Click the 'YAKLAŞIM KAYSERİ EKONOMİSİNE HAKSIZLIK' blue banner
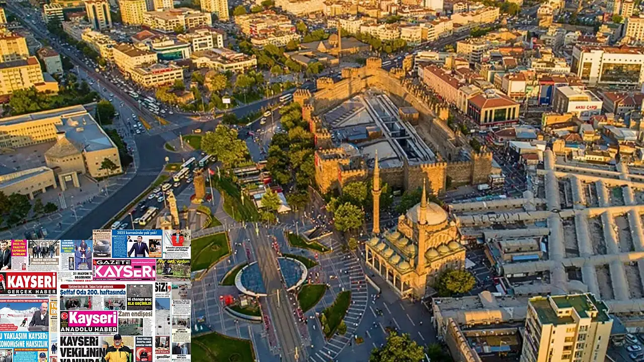 [24, 340]
